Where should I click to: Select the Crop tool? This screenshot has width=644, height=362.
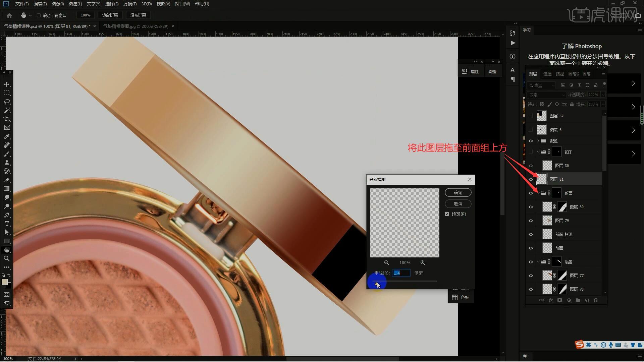(x=7, y=119)
